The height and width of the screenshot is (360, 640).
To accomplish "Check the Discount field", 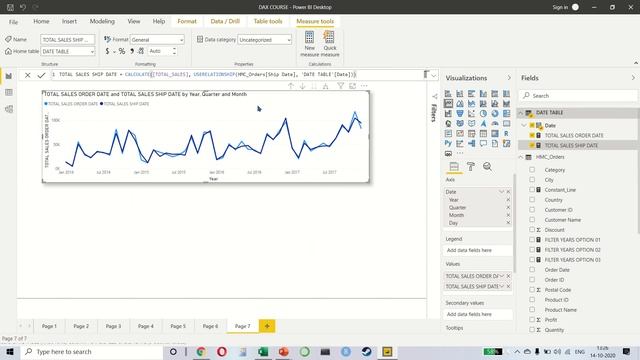I will 532,230.
